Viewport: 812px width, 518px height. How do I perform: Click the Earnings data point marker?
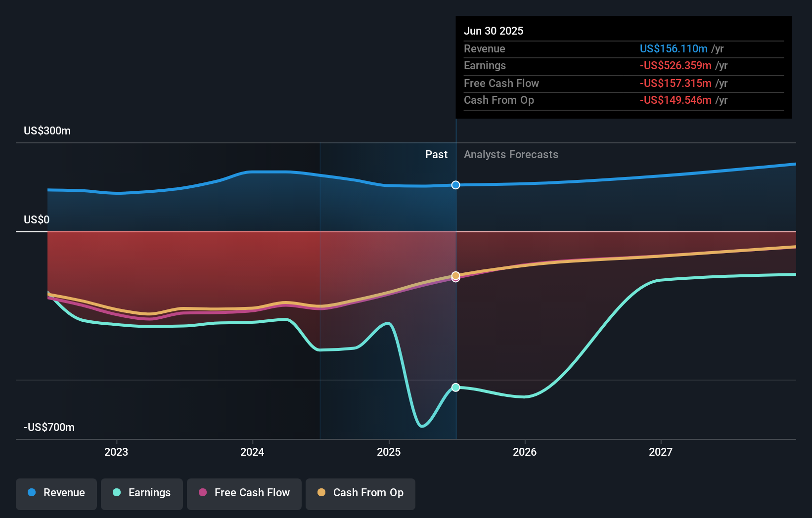[455, 387]
